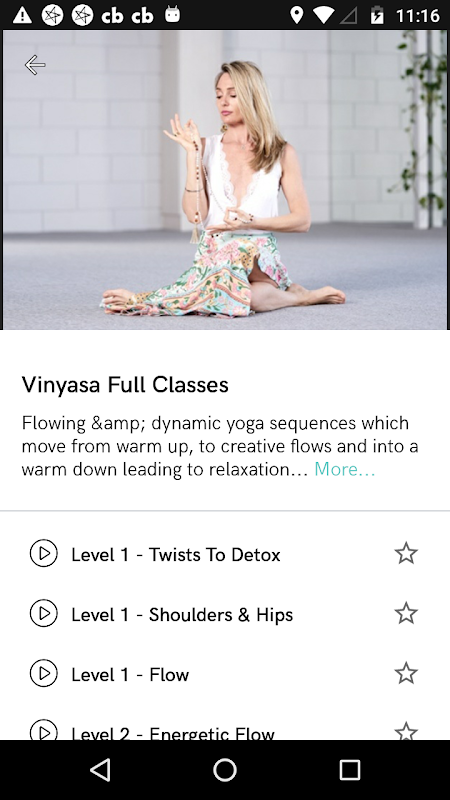
Task: Tap the yoga instructor header image
Action: click(225, 180)
